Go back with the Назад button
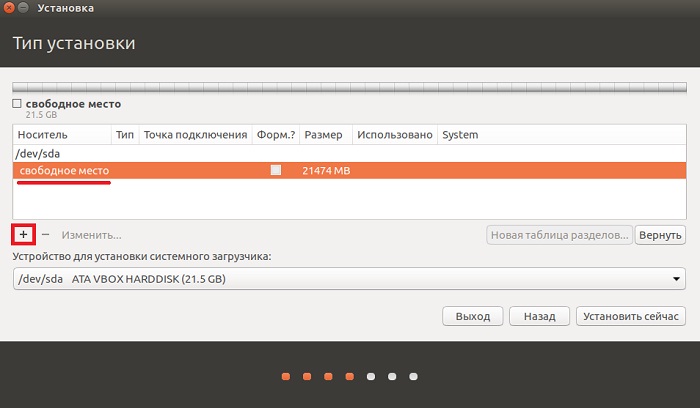The height and width of the screenshot is (408, 700). [x=539, y=316]
